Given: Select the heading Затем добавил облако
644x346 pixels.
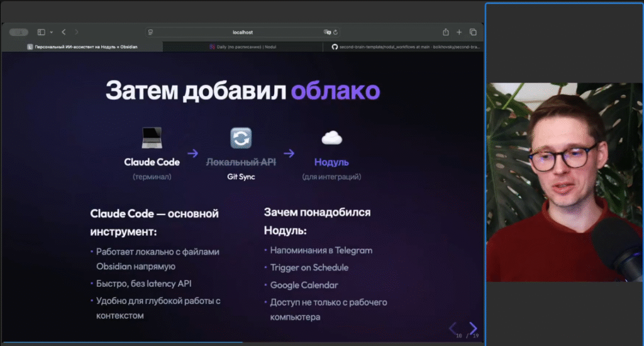Looking at the screenshot, I should click(243, 91).
